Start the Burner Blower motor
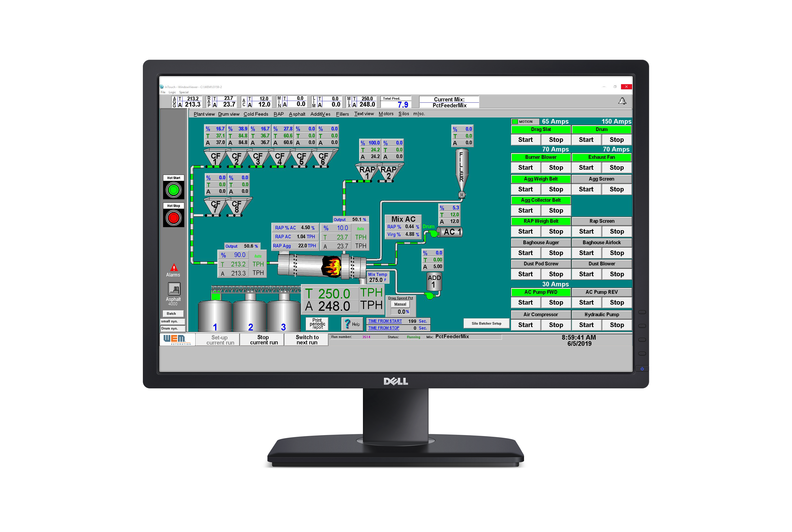The width and height of the screenshot is (792, 532). click(524, 167)
